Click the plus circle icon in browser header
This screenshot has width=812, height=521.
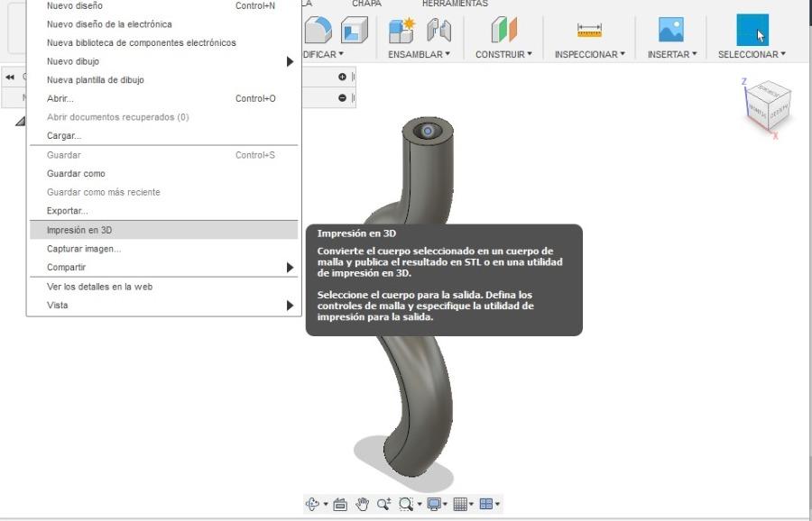[342, 77]
